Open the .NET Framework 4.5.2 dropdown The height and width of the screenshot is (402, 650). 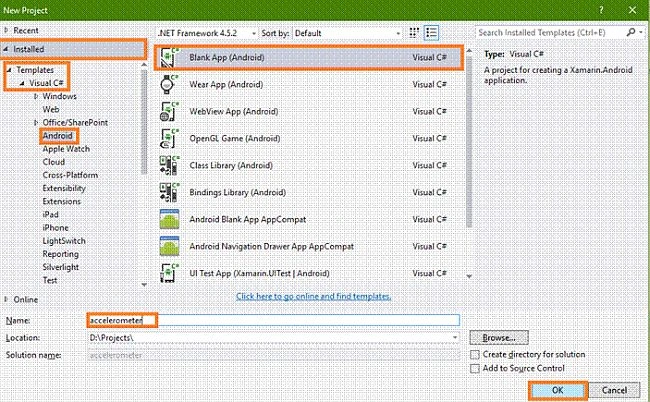207,33
